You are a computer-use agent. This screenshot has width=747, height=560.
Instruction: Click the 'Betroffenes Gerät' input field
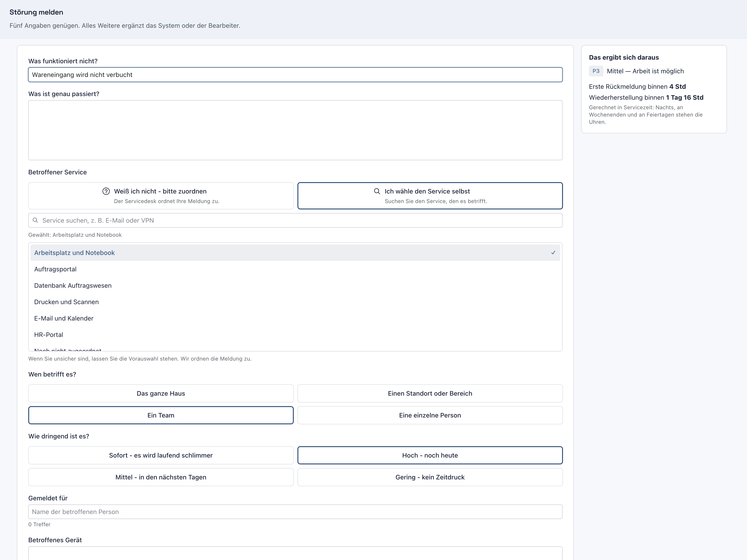[295, 553]
